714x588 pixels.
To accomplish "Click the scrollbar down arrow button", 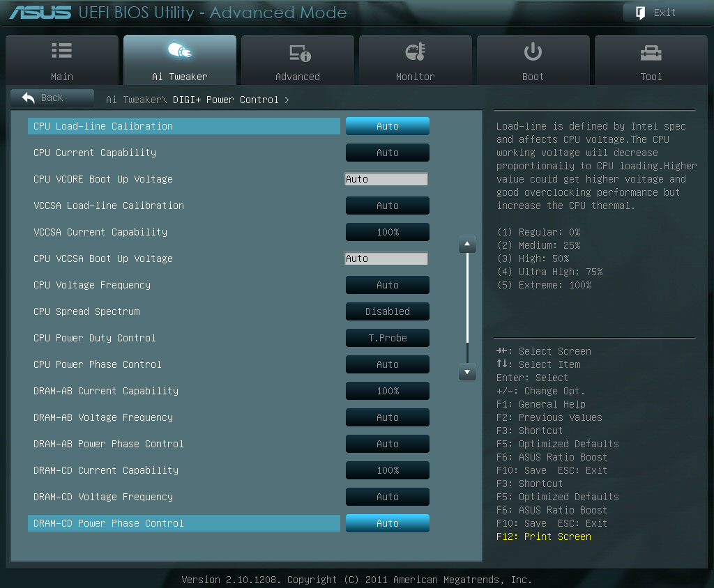I will [x=467, y=373].
